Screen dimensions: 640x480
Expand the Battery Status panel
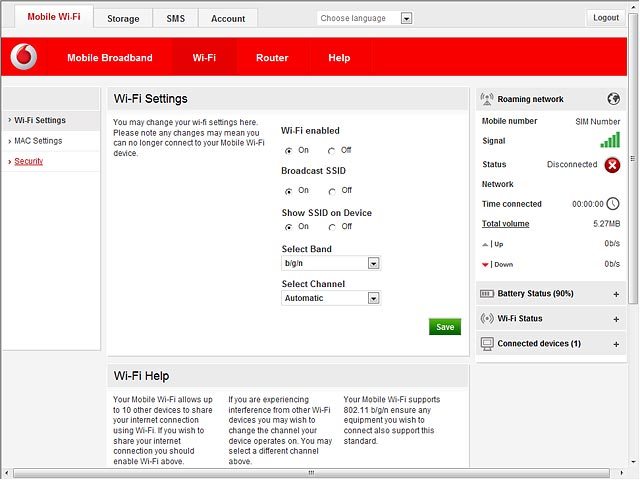616,294
